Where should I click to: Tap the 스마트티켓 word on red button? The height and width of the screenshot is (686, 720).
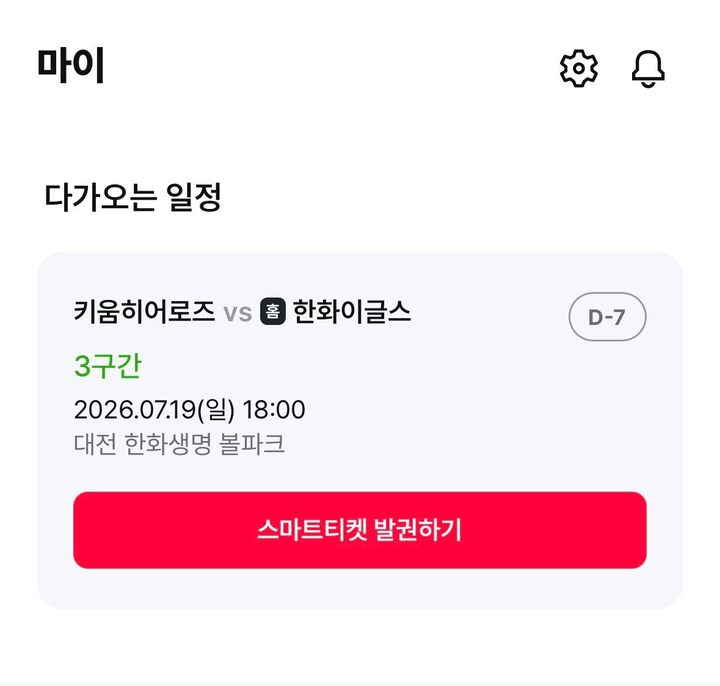click(x=312, y=530)
